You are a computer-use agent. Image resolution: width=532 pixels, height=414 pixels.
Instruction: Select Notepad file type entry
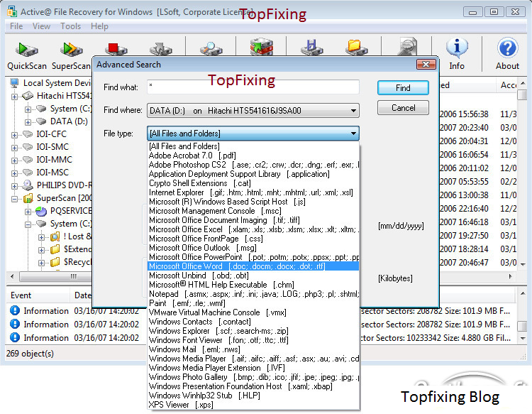(x=253, y=294)
